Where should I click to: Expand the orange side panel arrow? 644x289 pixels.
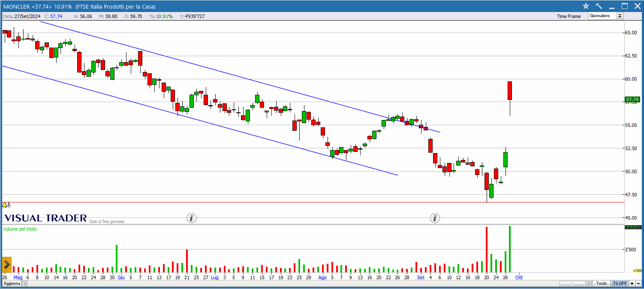(6, 264)
